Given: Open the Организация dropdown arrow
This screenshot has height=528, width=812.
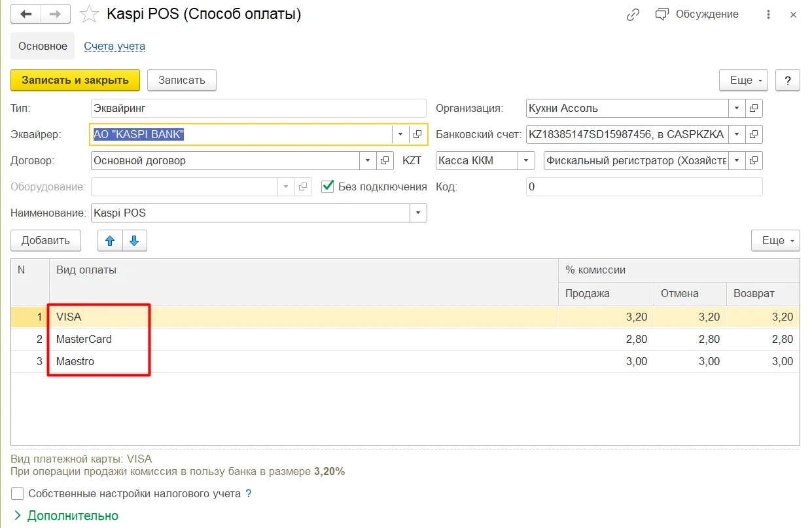Looking at the screenshot, I should (x=737, y=108).
